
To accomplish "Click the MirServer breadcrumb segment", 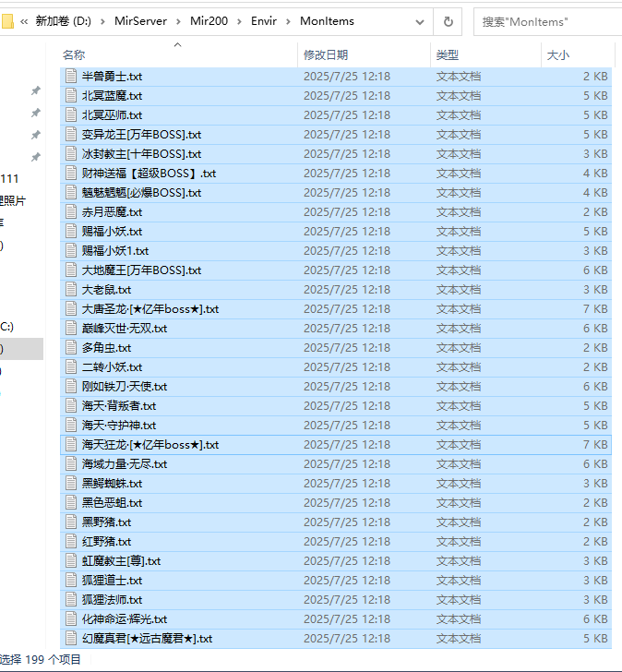I will click(x=140, y=21).
